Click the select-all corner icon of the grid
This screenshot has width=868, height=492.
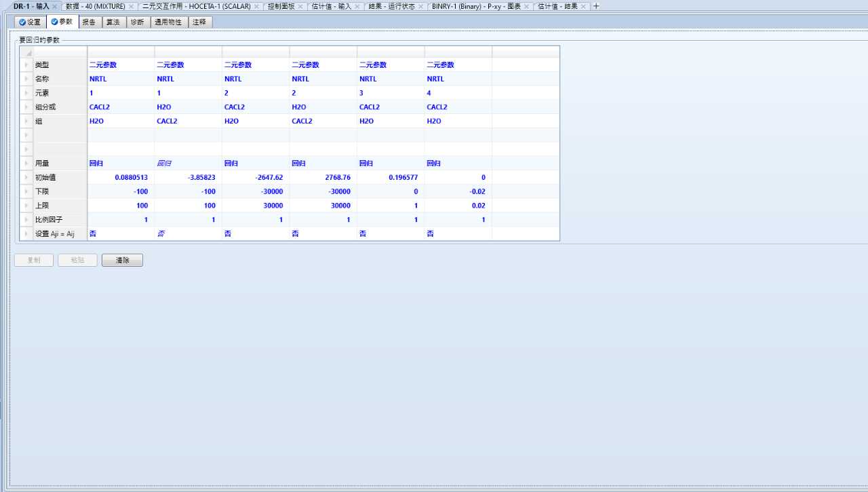pyautogui.click(x=27, y=52)
